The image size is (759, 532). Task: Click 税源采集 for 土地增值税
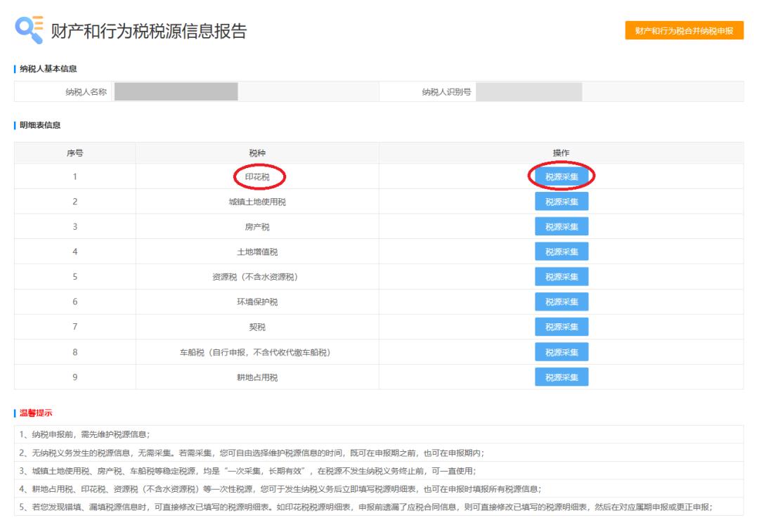click(560, 252)
